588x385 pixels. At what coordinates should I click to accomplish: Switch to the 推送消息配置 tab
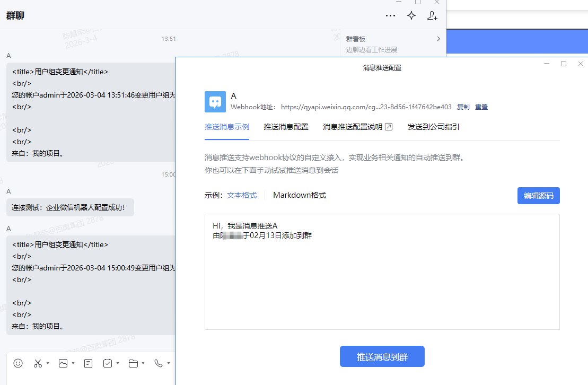pyautogui.click(x=286, y=127)
